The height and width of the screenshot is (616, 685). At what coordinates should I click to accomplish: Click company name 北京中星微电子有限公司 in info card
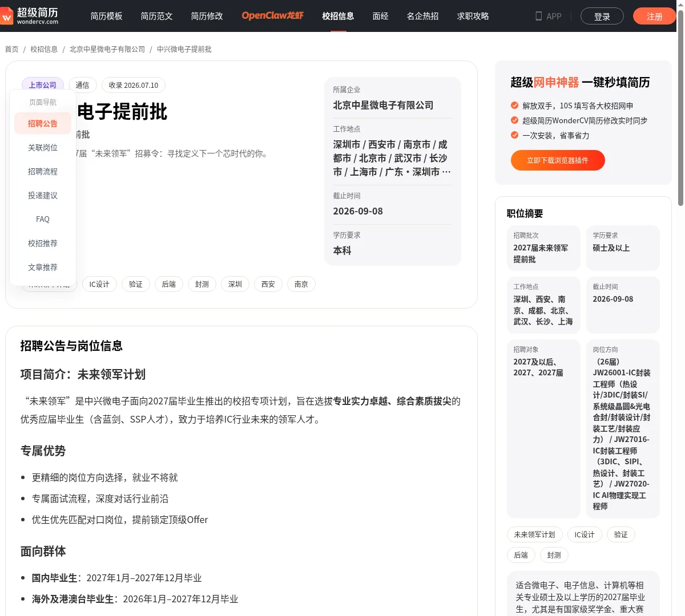pyautogui.click(x=383, y=105)
